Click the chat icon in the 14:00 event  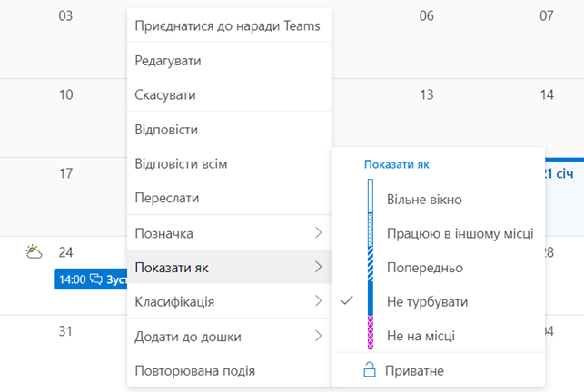96,279
